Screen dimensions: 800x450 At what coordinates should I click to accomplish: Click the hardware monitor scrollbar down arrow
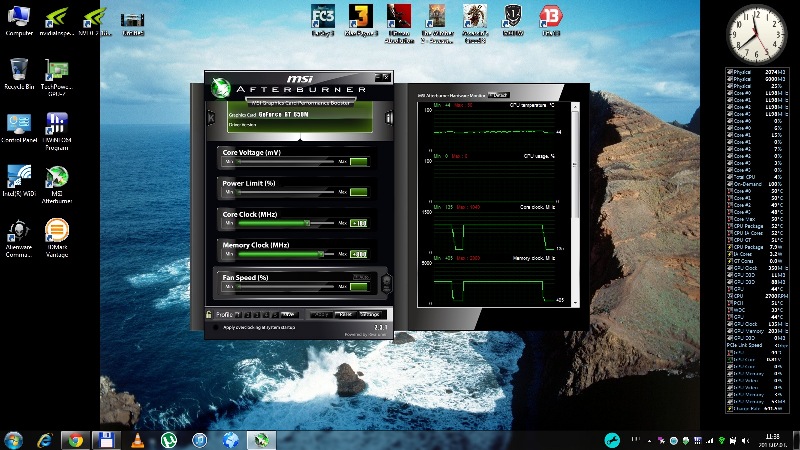click(575, 303)
